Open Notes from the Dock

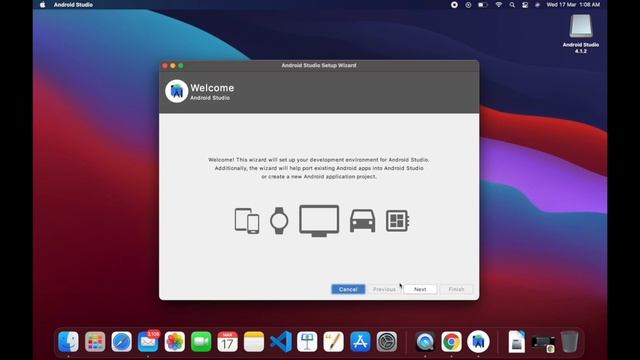pos(254,342)
